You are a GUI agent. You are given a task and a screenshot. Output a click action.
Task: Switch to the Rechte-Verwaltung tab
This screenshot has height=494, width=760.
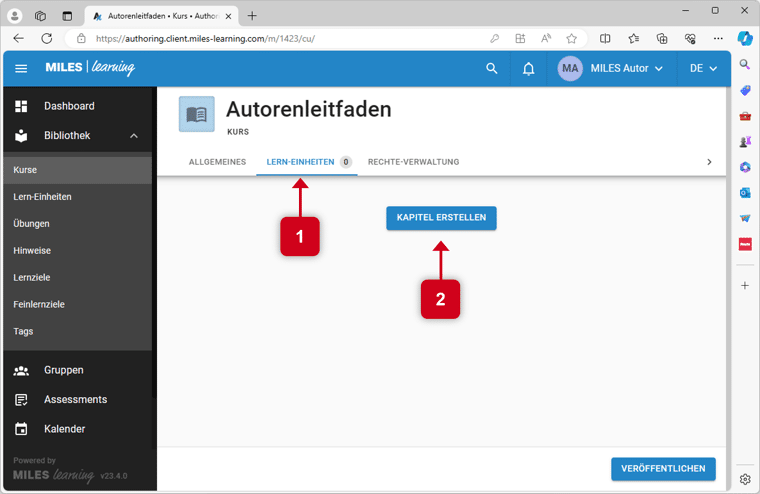pos(413,162)
